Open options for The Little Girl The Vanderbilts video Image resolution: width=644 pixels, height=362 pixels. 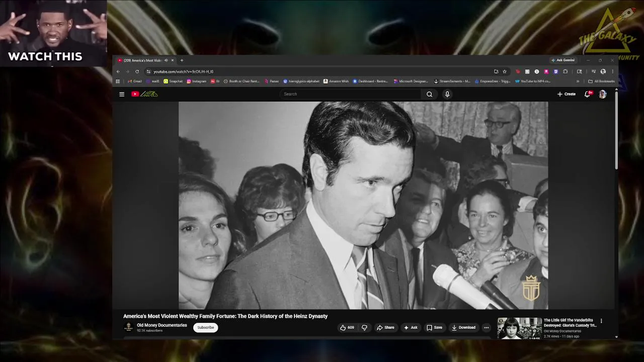[x=601, y=321]
